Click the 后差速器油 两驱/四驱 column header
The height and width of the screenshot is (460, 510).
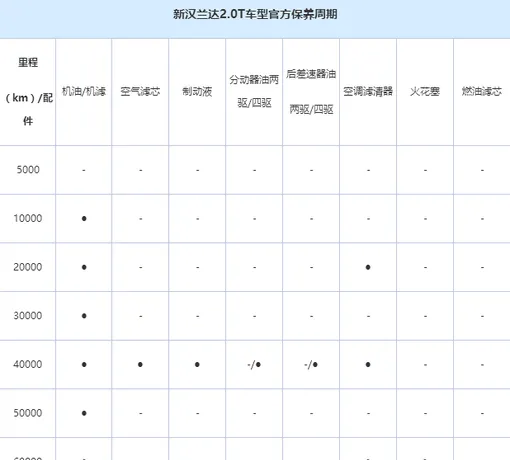tap(311, 91)
